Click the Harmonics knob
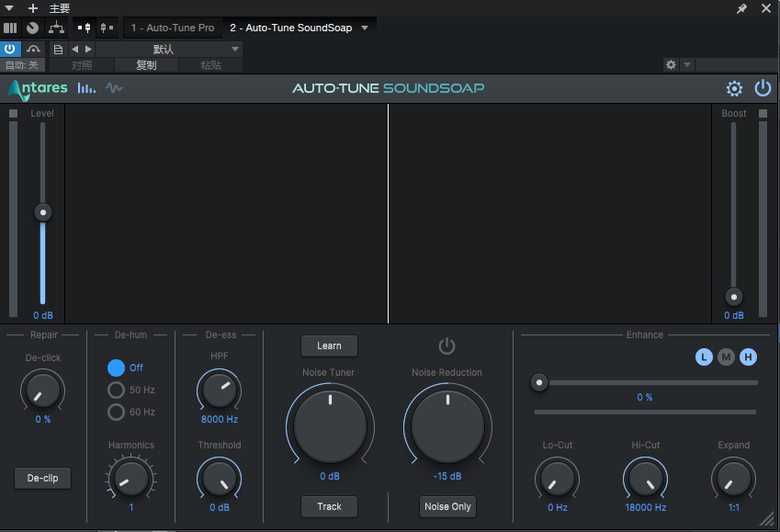The height and width of the screenshot is (532, 780). (131, 479)
